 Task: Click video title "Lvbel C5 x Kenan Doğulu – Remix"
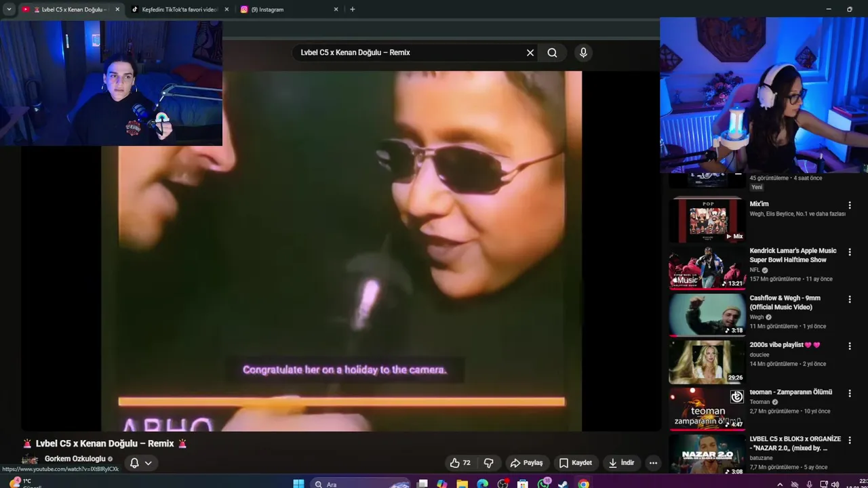(104, 443)
